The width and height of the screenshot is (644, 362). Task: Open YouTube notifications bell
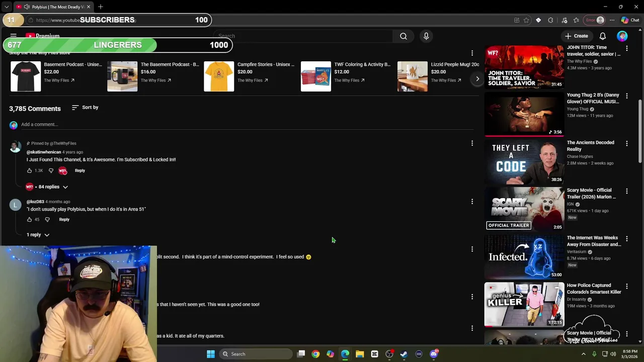coord(603,36)
